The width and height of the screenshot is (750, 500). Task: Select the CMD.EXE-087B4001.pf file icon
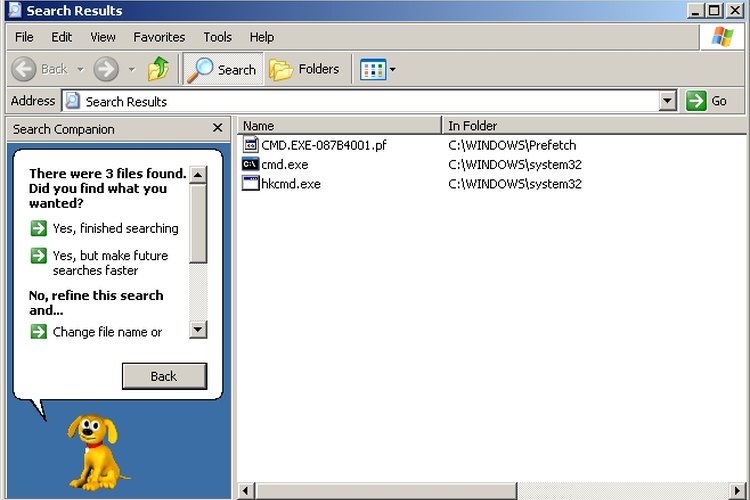pyautogui.click(x=251, y=144)
